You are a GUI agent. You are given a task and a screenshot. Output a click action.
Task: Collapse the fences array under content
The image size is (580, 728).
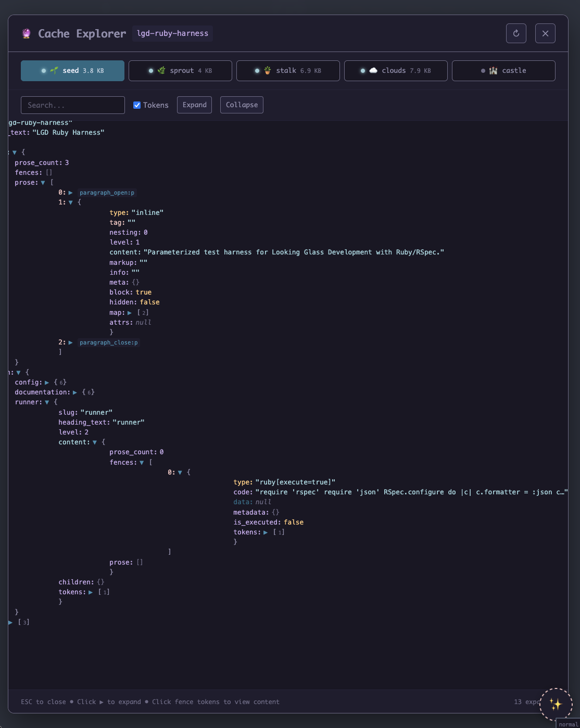click(x=142, y=463)
